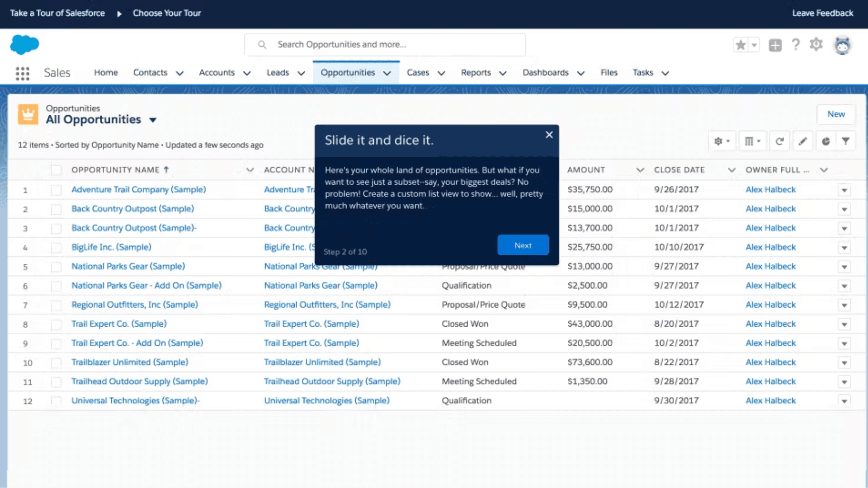The image size is (868, 488).
Task: Open the Setup gear icon in header
Action: click(x=816, y=44)
